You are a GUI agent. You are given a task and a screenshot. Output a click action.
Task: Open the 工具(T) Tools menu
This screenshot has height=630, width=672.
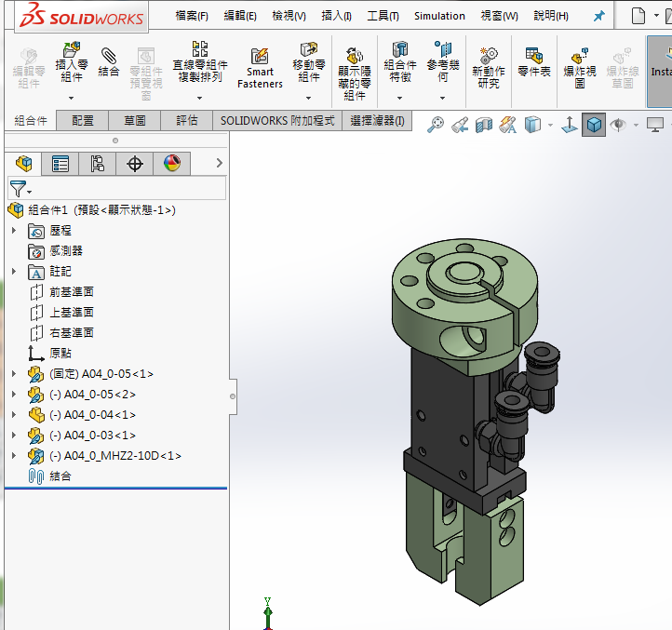(383, 16)
